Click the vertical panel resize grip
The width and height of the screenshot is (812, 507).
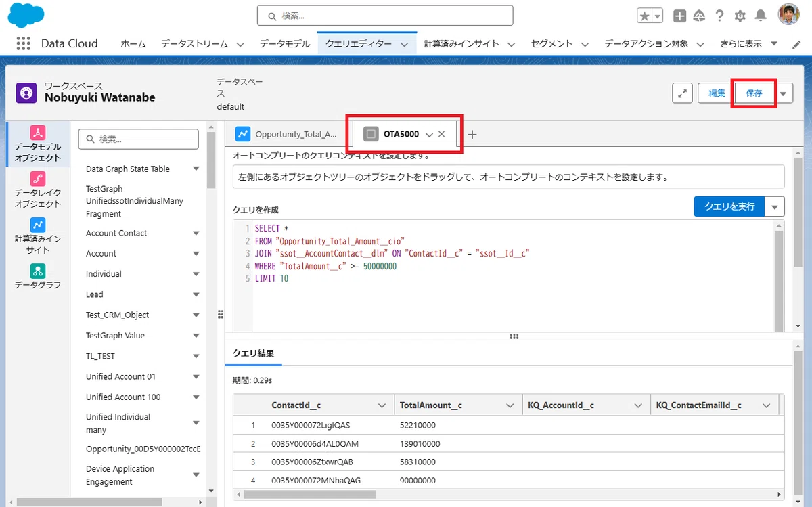(220, 314)
